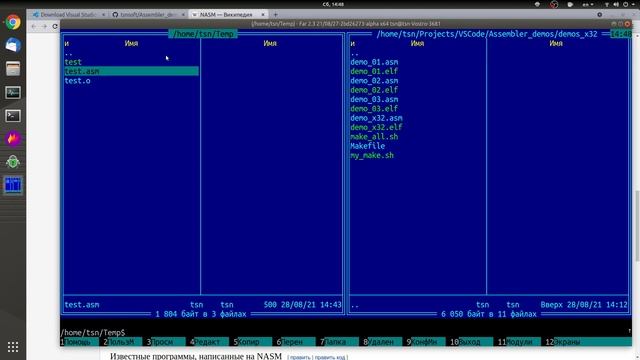
Task: Click F10 Выход key bar button
Action: [x=471, y=342]
